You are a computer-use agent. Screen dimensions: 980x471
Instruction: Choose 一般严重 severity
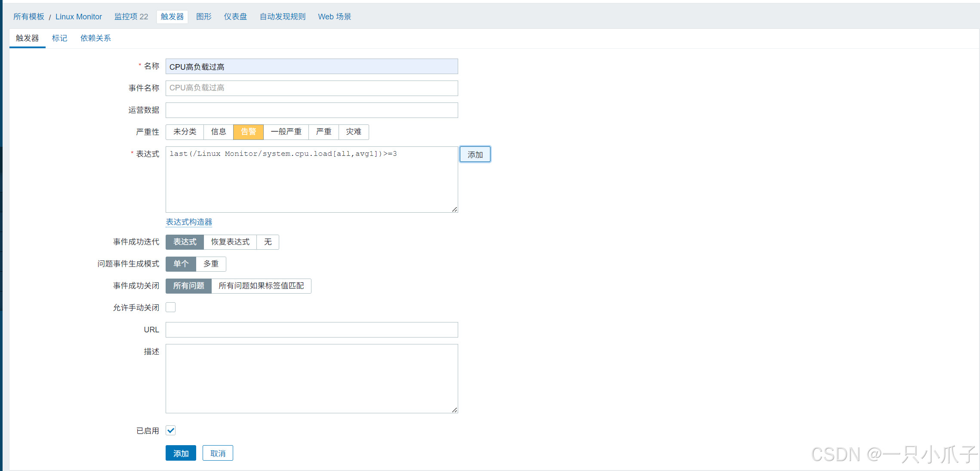pos(286,132)
